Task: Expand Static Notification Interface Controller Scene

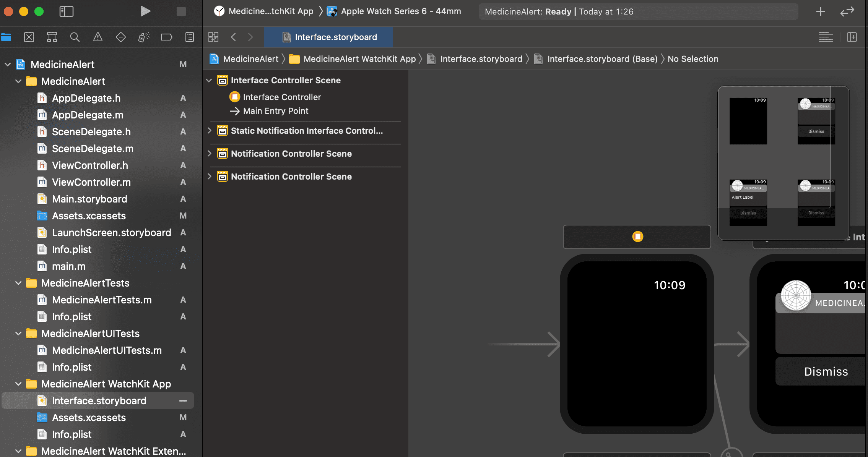Action: (x=209, y=131)
